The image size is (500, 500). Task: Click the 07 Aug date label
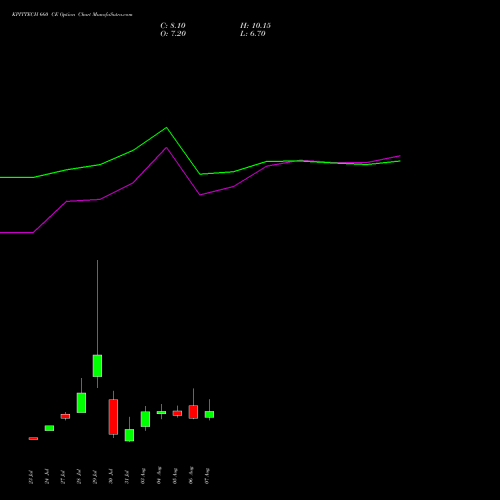click(x=207, y=476)
